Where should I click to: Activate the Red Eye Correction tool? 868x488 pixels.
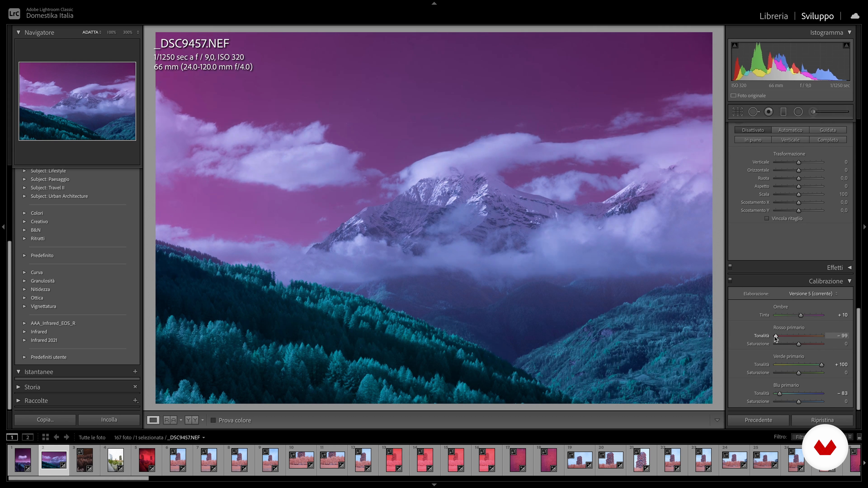coord(769,112)
